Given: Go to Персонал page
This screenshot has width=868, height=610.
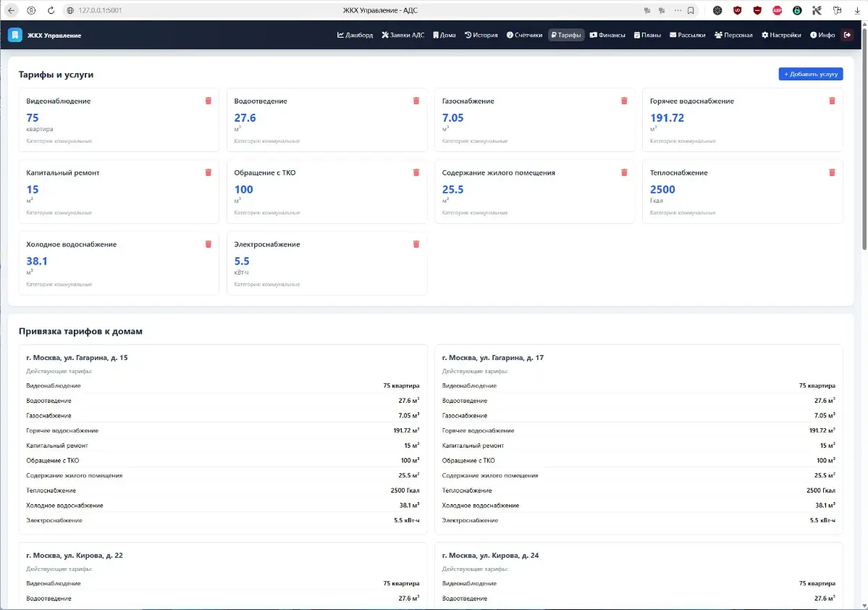Looking at the screenshot, I should (x=733, y=35).
